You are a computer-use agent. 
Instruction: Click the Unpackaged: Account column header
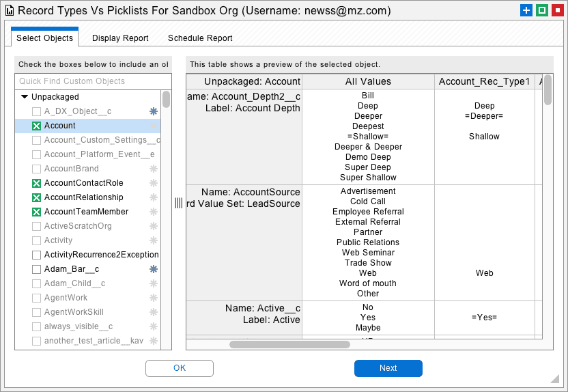[244, 81]
